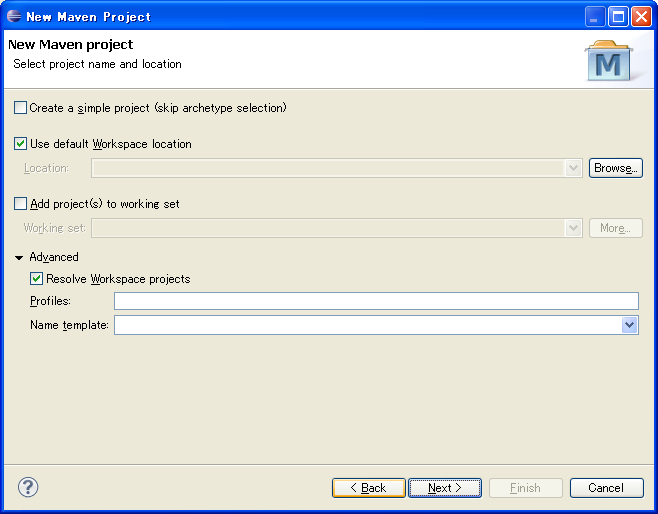Minimize the New Maven Project window
The image size is (658, 514).
coord(594,17)
